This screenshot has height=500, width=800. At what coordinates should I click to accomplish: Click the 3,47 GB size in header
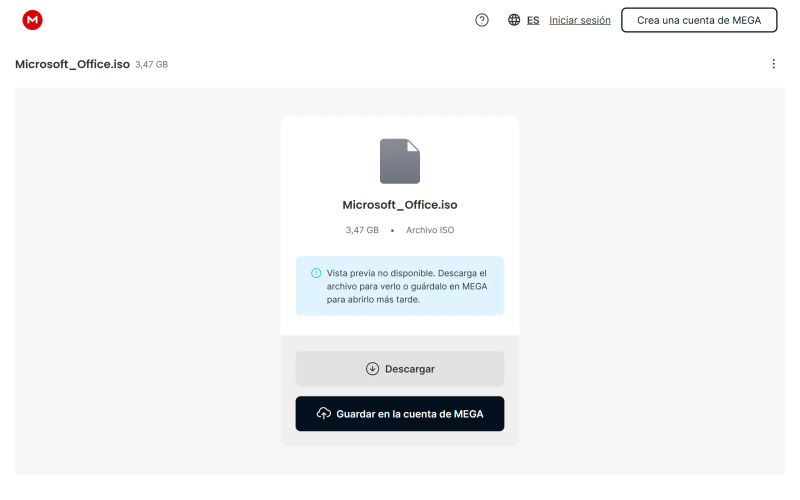pos(152,65)
